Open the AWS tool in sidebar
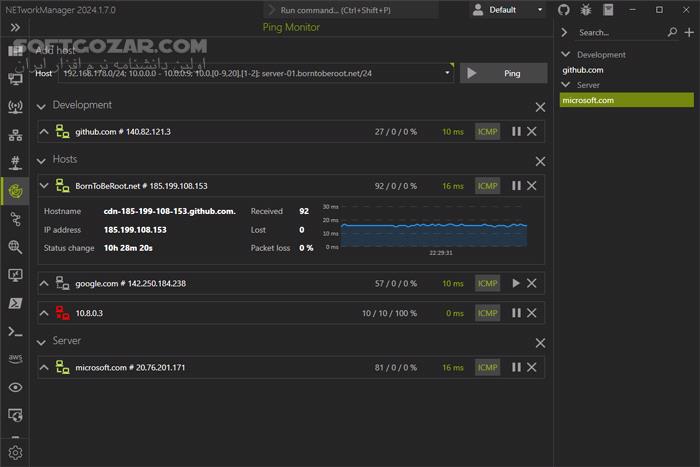The image size is (700, 467). [15, 358]
